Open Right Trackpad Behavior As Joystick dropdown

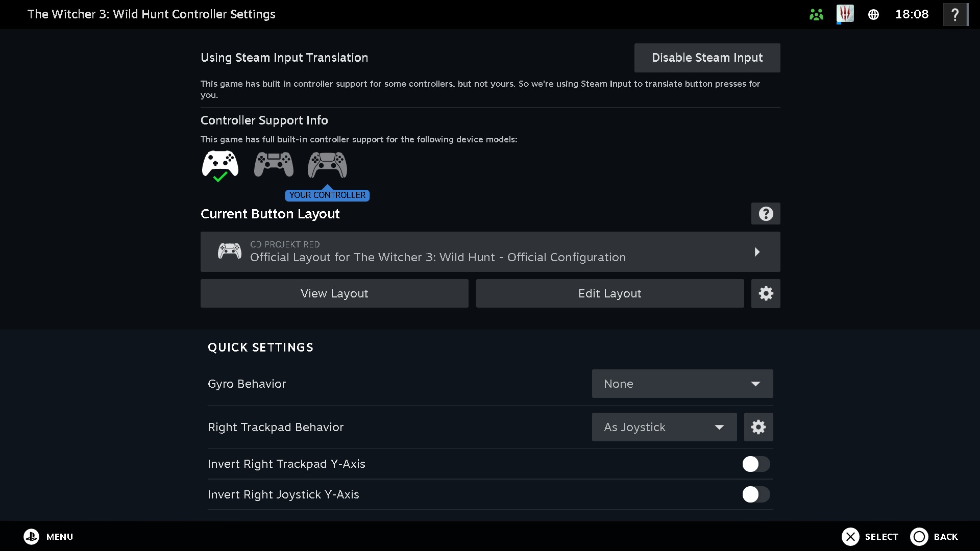click(x=664, y=427)
